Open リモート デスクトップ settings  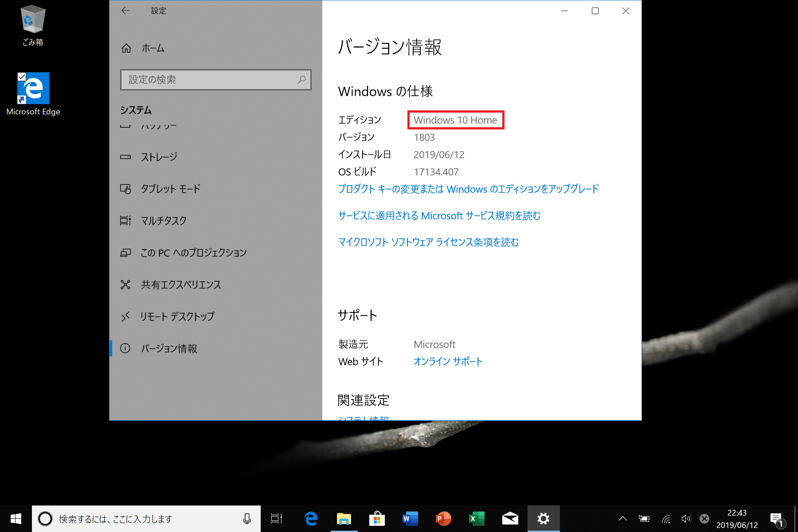[x=177, y=317]
